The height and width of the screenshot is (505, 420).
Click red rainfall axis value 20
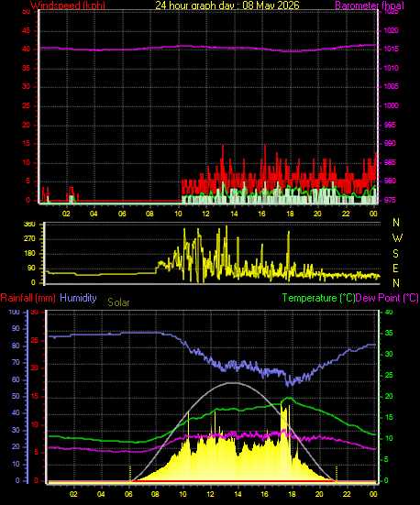[35, 368]
